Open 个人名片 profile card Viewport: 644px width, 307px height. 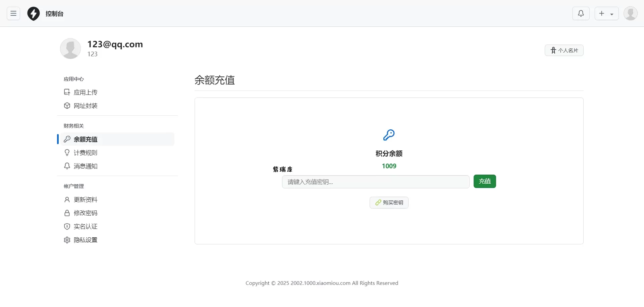click(x=564, y=50)
